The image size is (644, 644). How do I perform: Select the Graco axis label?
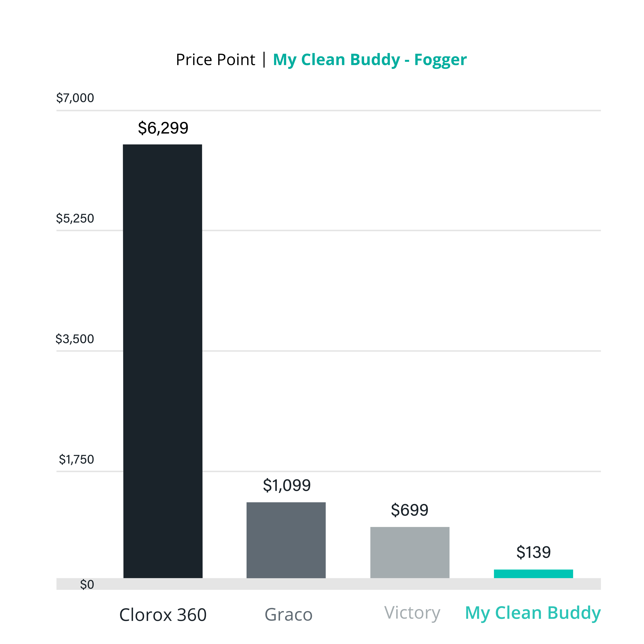click(x=289, y=615)
